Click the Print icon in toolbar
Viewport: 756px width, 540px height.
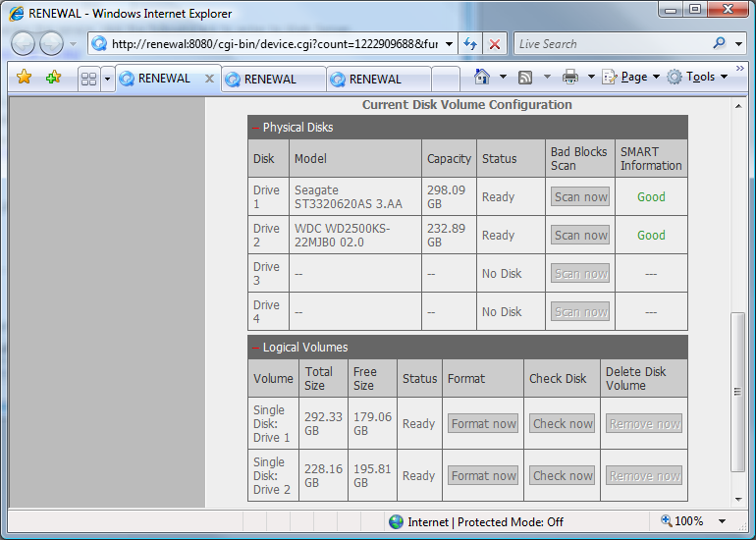pyautogui.click(x=570, y=78)
